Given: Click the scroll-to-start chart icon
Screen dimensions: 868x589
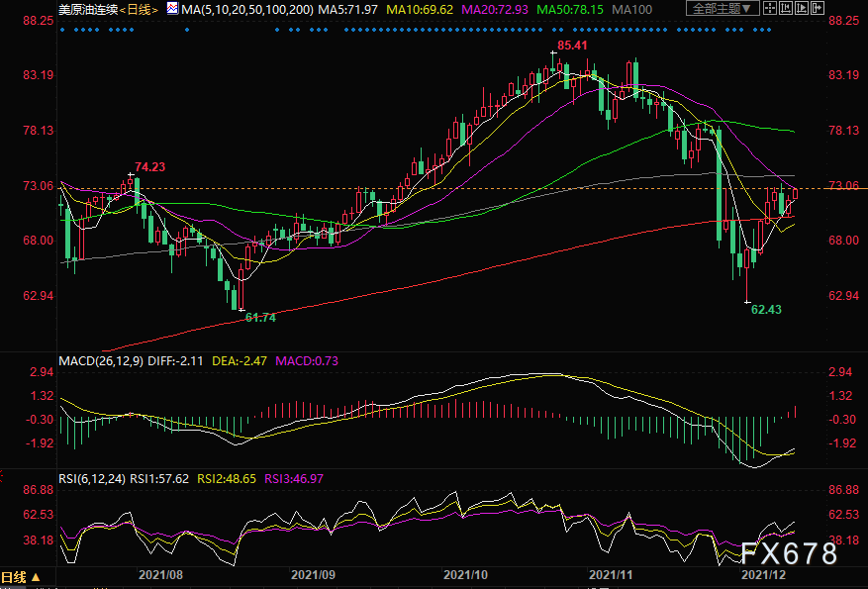Looking at the screenshot, I should coord(786,8).
